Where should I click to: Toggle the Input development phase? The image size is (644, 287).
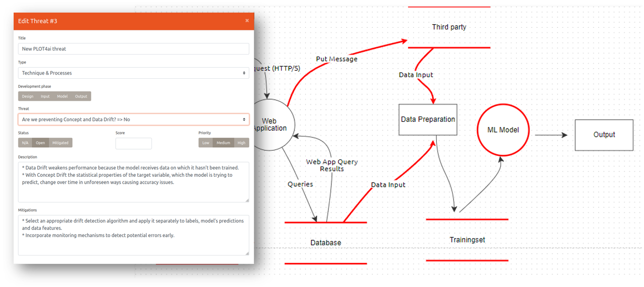pos(46,97)
